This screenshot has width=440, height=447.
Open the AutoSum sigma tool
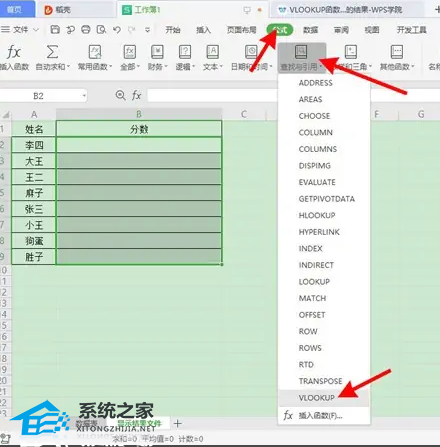click(52, 52)
